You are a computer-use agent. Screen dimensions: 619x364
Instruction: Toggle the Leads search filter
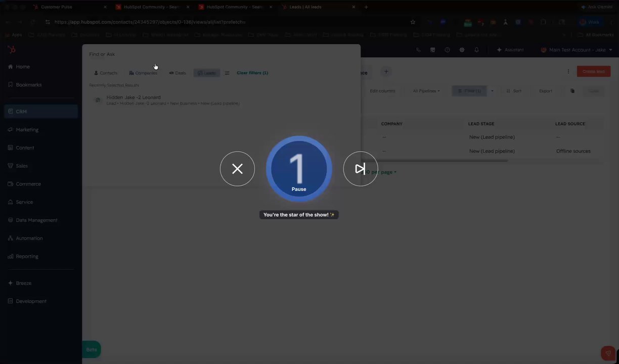coord(206,73)
